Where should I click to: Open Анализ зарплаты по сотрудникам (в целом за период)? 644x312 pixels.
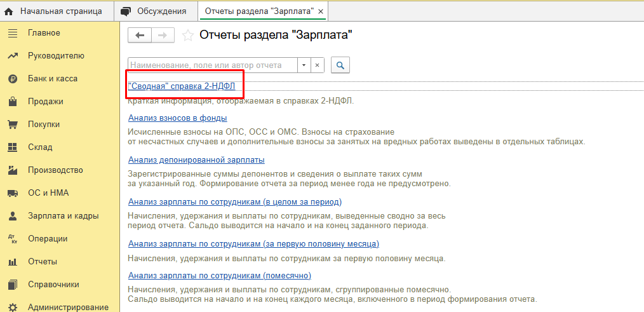click(x=235, y=202)
